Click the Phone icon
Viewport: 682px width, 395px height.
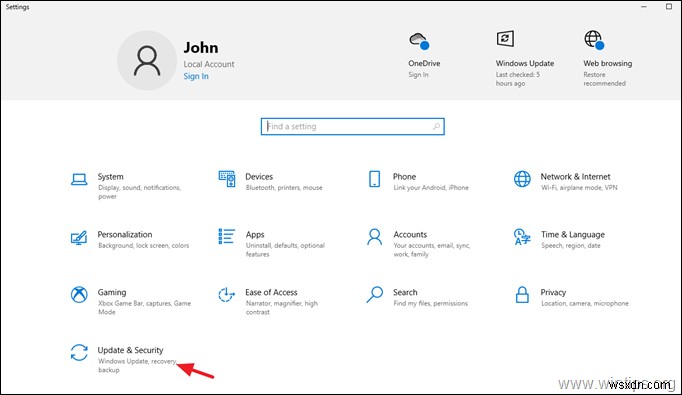[374, 179]
